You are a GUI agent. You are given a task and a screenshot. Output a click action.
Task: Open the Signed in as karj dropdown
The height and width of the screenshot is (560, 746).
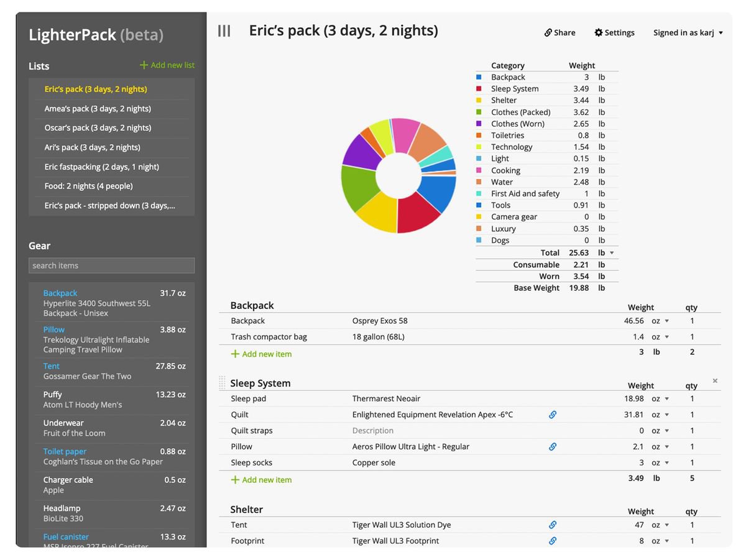point(688,32)
